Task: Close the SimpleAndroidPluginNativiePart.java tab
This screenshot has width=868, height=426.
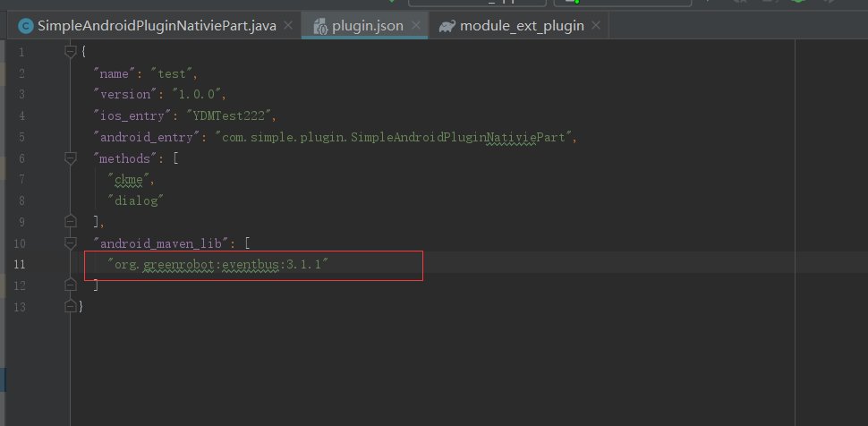Action: (x=288, y=25)
